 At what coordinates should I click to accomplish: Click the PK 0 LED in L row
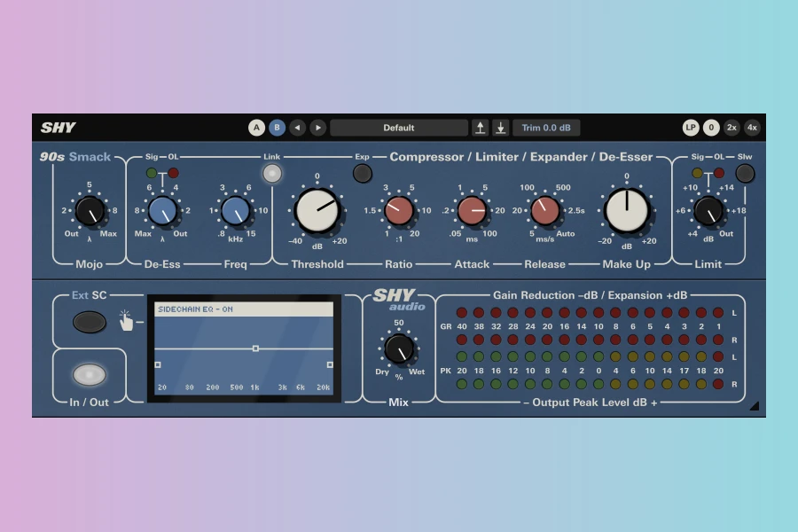coord(598,356)
